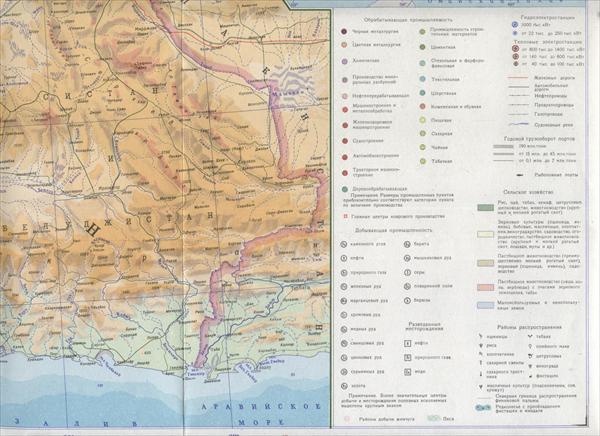
Task: Select the pale yellow grain crops swatch
Action: pyautogui.click(x=485, y=234)
